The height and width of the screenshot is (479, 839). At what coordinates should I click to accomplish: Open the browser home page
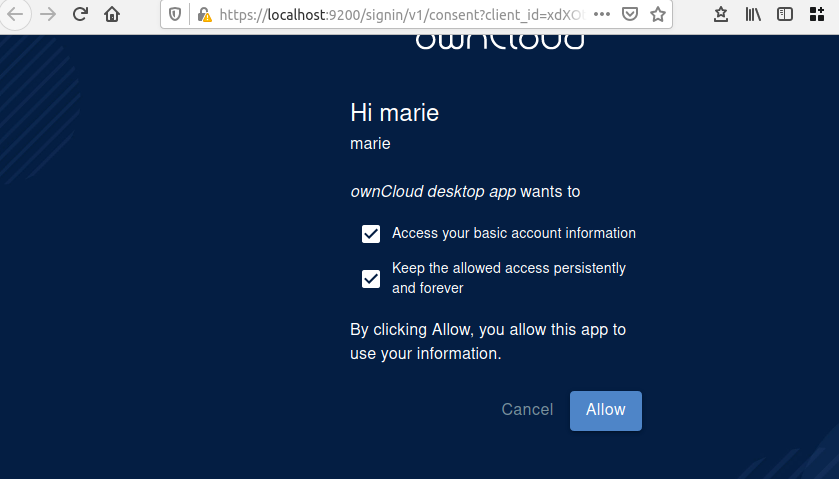(x=112, y=14)
